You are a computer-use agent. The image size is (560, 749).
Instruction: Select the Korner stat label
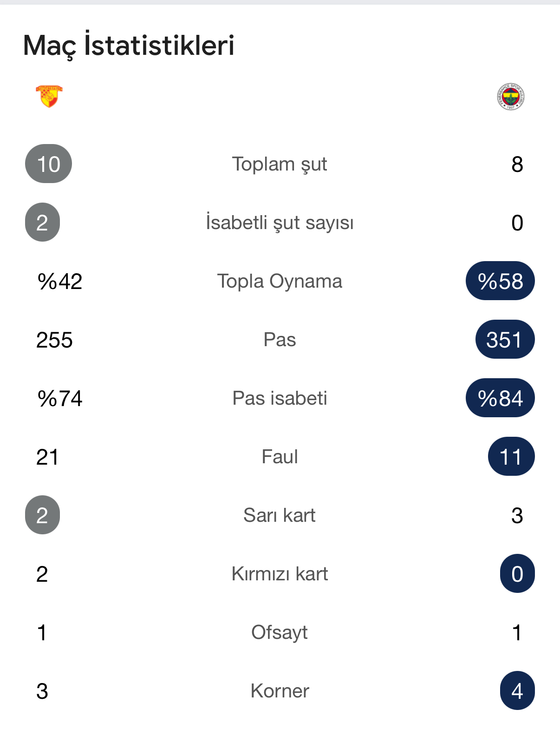[x=280, y=691]
